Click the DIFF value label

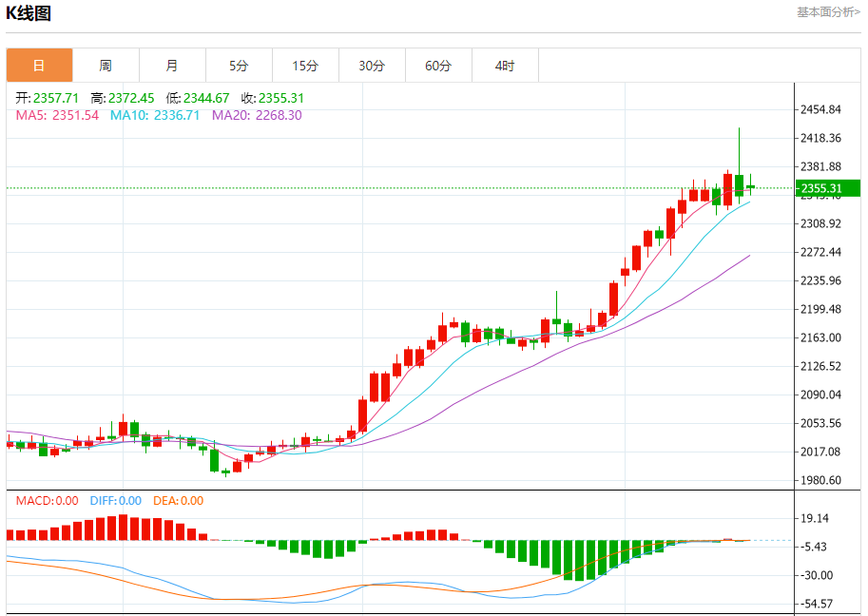tap(115, 501)
